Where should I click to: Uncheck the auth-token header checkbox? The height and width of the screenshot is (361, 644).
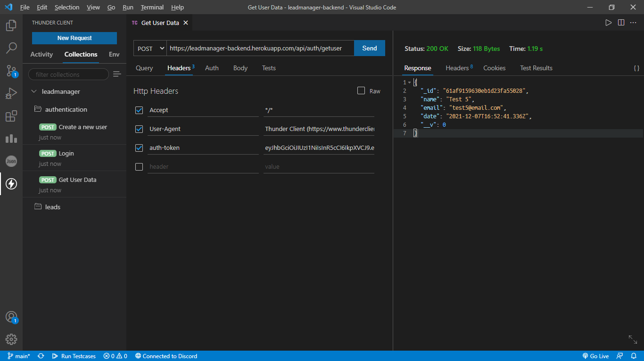[139, 148]
